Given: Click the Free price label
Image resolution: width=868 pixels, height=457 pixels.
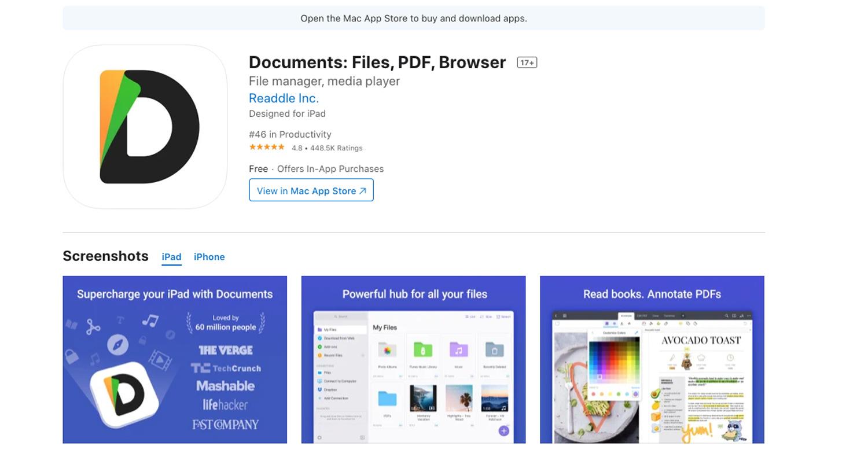Looking at the screenshot, I should [258, 169].
